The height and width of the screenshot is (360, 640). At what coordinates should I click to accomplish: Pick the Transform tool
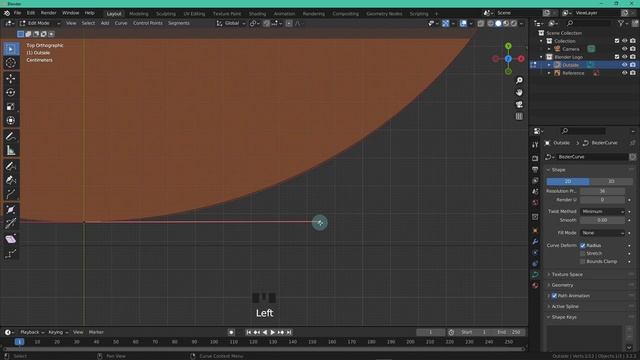(x=11, y=121)
